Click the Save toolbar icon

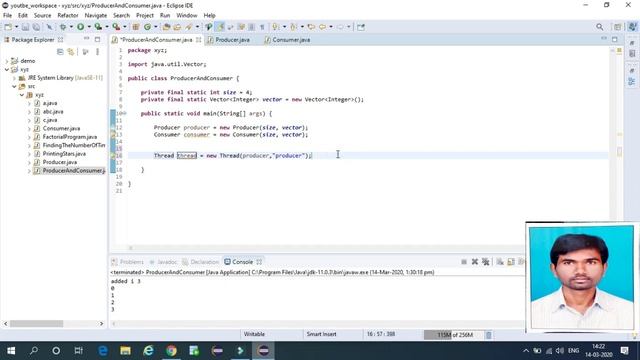pyautogui.click(x=25, y=27)
